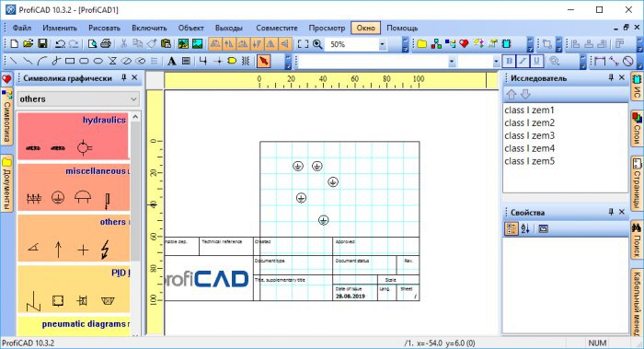The image size is (644, 349).
Task: Expand the drawing toolbar overflow options
Action: [x=288, y=62]
